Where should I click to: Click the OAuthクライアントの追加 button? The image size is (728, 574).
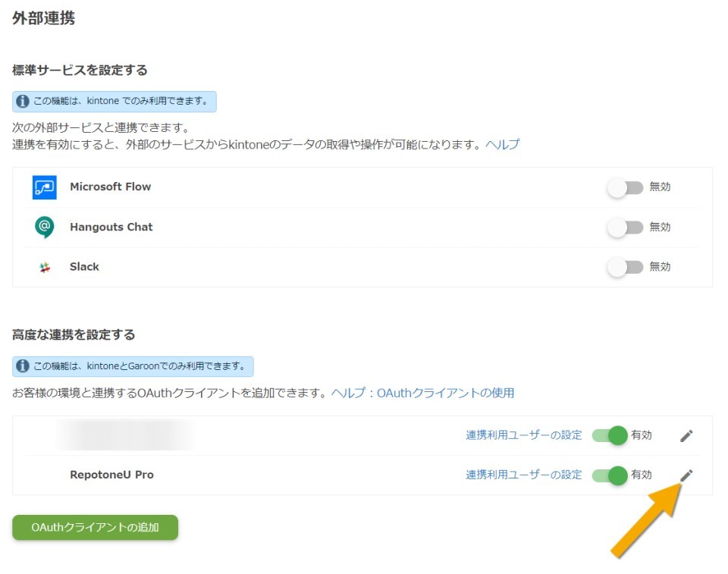tap(96, 528)
